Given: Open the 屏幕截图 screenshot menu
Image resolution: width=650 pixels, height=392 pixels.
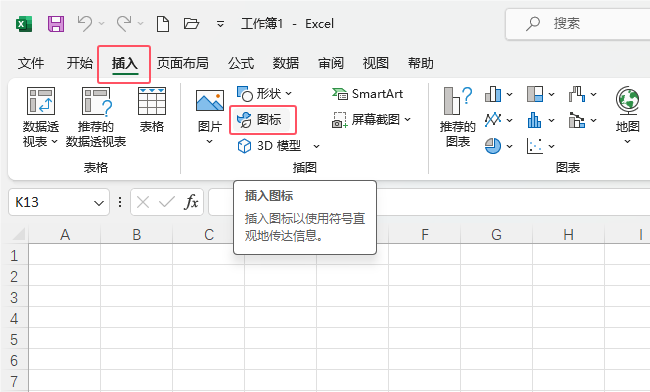Looking at the screenshot, I should [x=371, y=120].
